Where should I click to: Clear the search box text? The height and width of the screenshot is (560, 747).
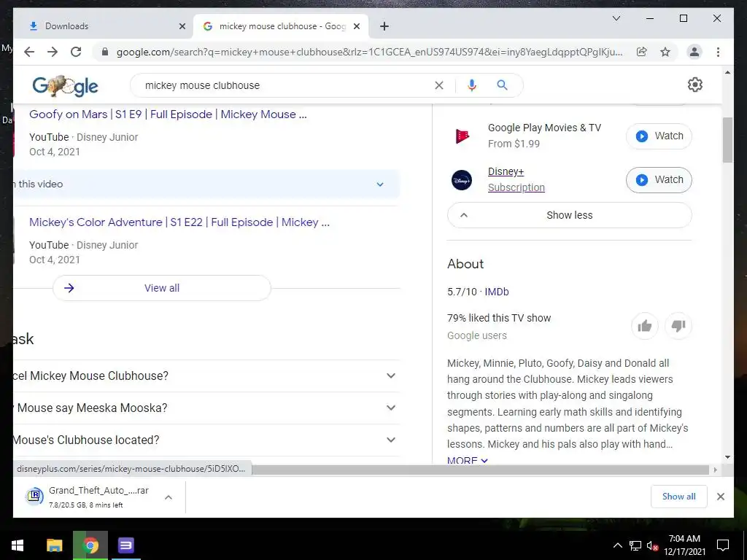click(438, 85)
